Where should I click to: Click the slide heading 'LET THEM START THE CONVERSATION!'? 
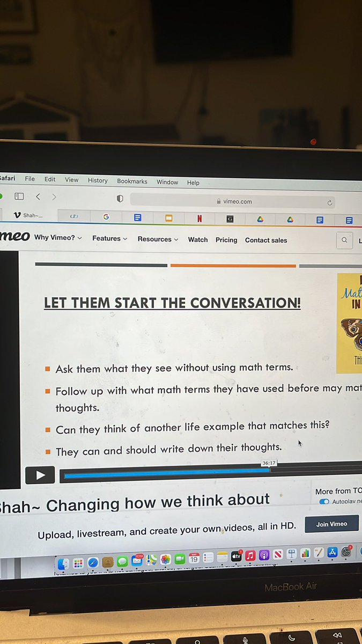172,303
